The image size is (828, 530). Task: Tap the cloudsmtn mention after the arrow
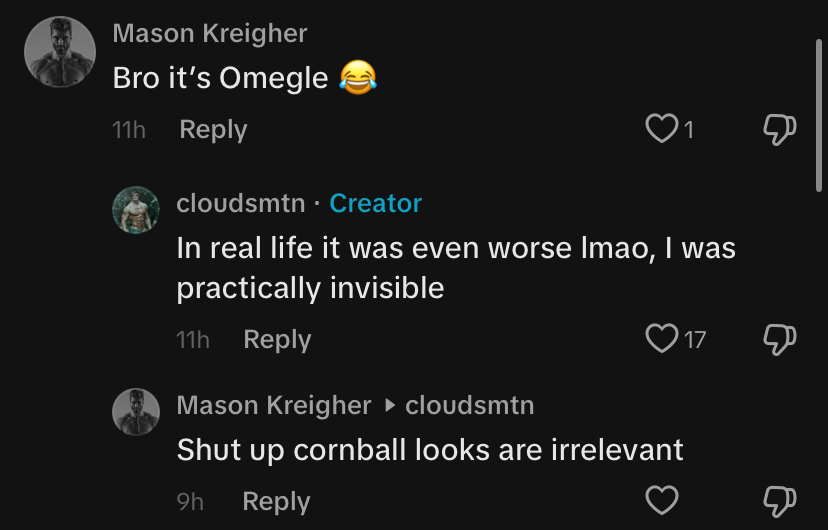coord(469,405)
